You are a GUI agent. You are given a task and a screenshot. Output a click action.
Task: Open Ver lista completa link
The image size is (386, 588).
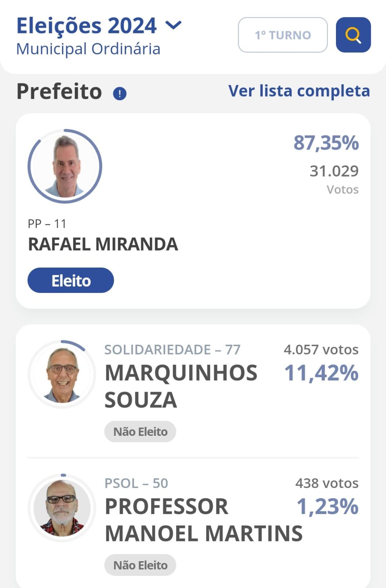299,91
